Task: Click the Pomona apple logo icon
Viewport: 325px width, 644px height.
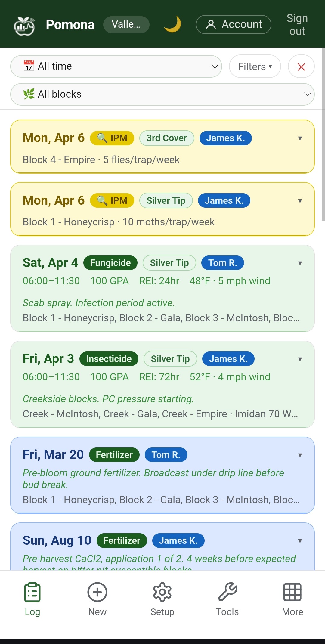Action: pyautogui.click(x=24, y=26)
